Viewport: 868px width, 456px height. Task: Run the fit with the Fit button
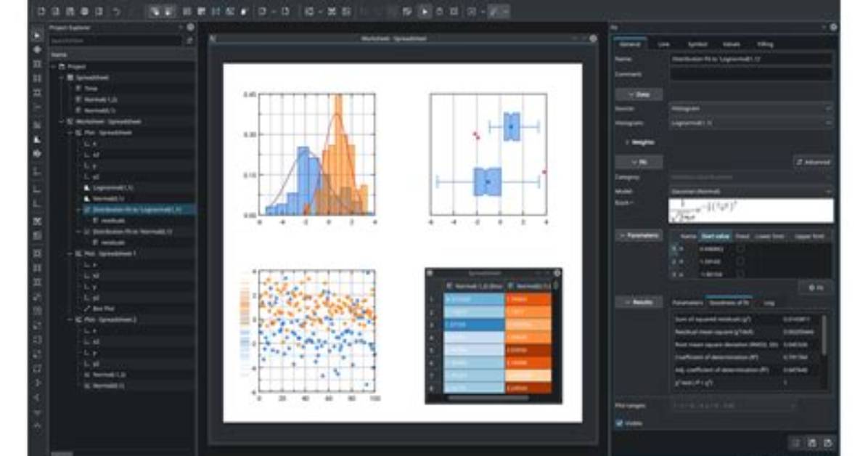(x=816, y=288)
